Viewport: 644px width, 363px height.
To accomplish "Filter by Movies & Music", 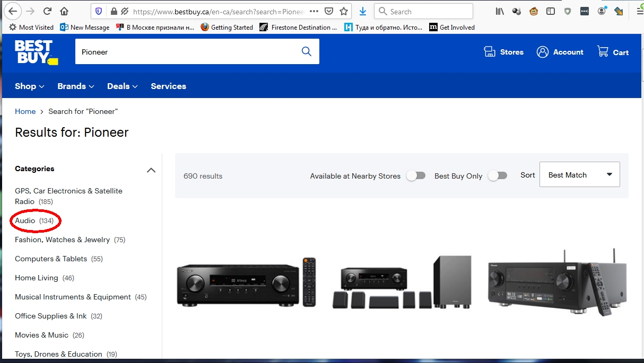I will click(x=49, y=335).
